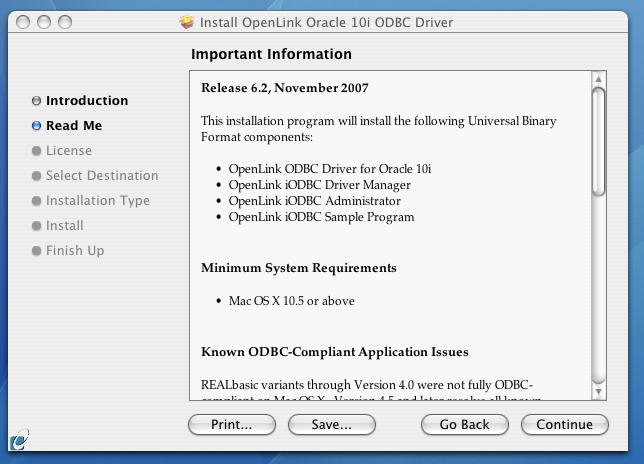Screen dimensions: 644x464
Task: Click the Select Destination step bullet
Action: tap(37, 176)
